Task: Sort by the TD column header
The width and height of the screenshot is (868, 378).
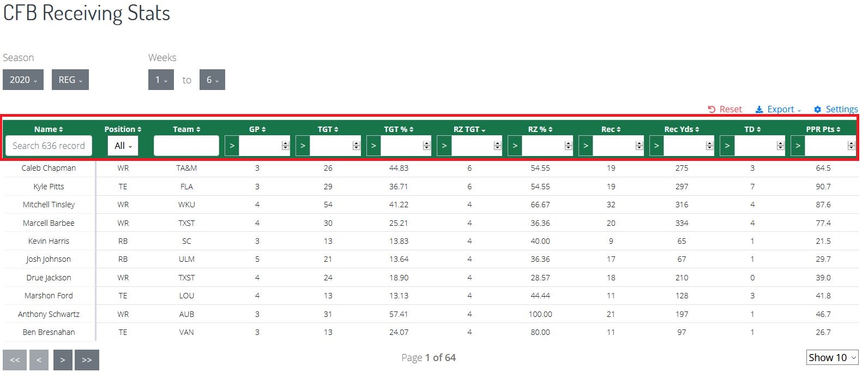Action: pos(752,129)
